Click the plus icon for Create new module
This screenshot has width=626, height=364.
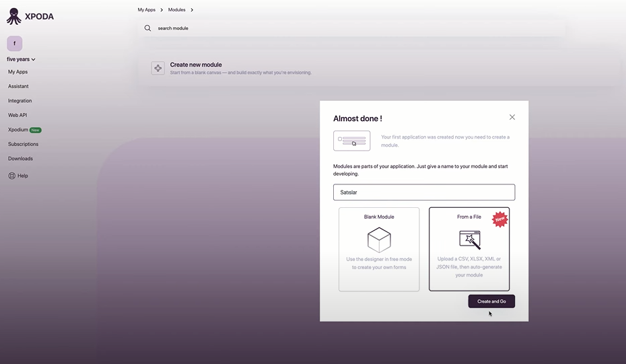[x=158, y=68]
